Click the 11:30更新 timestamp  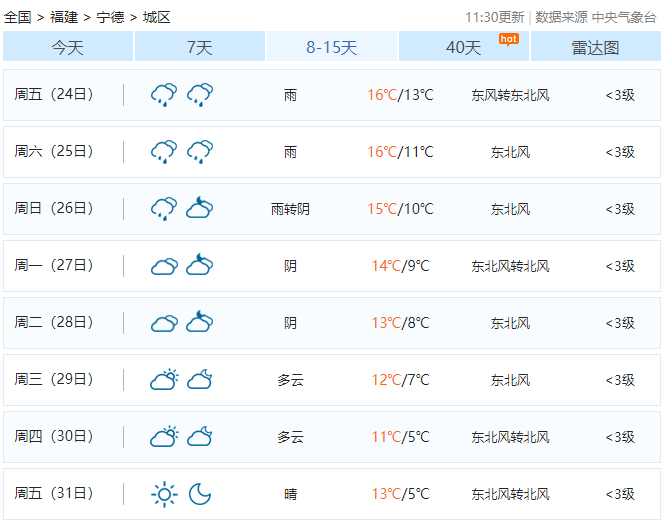[495, 17]
